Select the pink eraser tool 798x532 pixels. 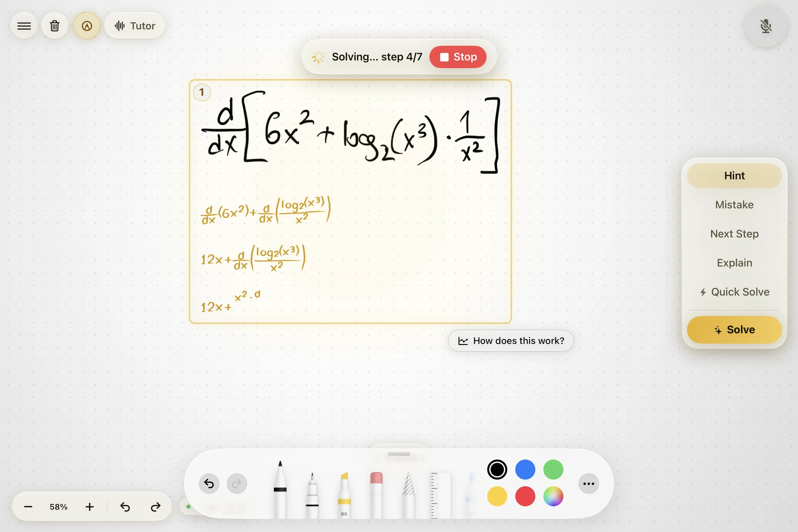(376, 495)
